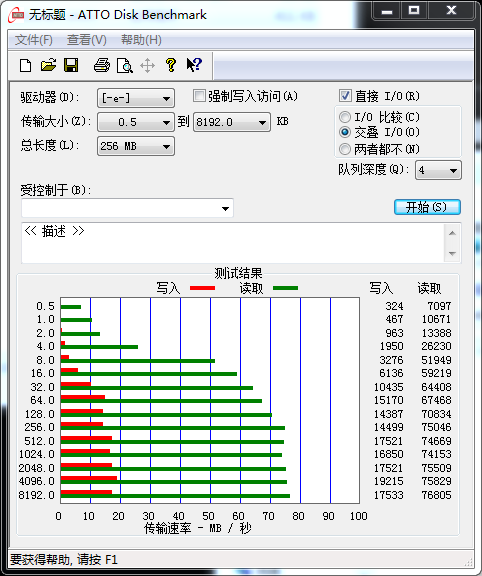482x576 pixels.
Task: Open the 队列深度 queue depth dropdown
Action: pos(438,170)
